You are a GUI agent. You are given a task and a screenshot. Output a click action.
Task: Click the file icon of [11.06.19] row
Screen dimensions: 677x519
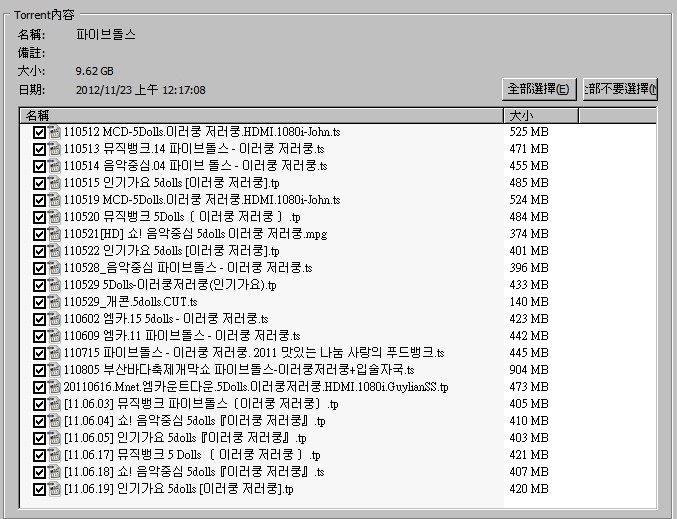coord(54,489)
